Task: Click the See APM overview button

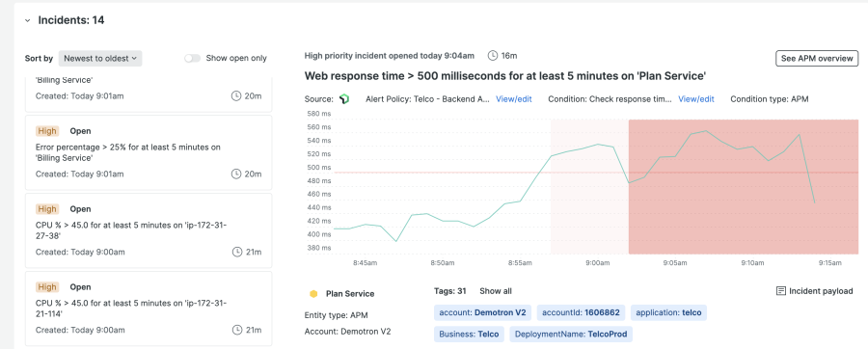Action: click(x=817, y=58)
